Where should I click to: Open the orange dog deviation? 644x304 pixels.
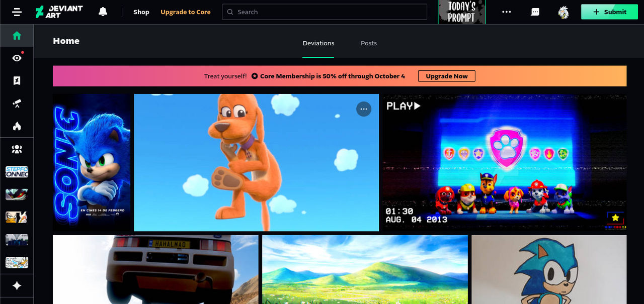click(x=257, y=163)
